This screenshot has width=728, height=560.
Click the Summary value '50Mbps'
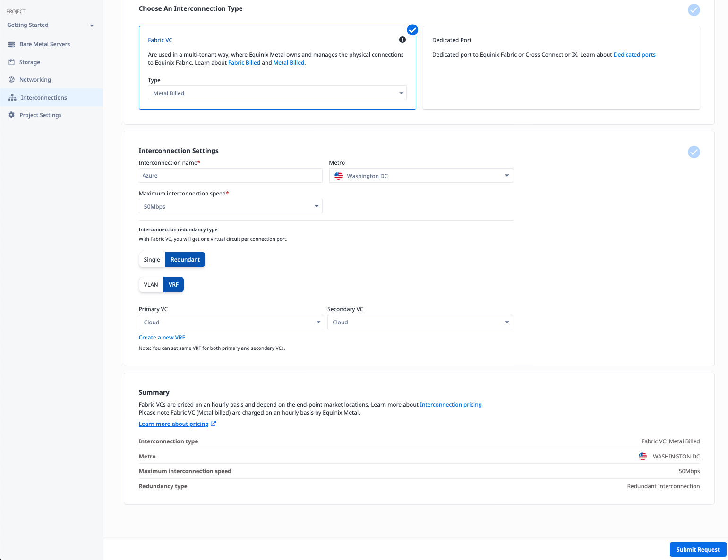[689, 471]
